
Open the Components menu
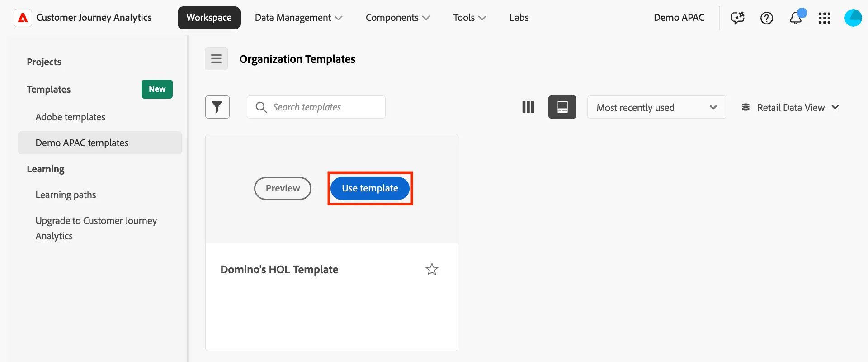(398, 18)
